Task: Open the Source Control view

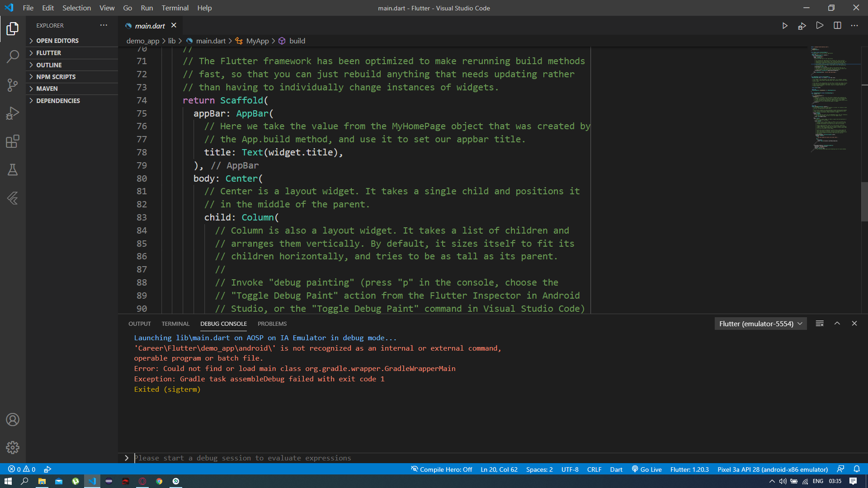Action: (x=13, y=85)
